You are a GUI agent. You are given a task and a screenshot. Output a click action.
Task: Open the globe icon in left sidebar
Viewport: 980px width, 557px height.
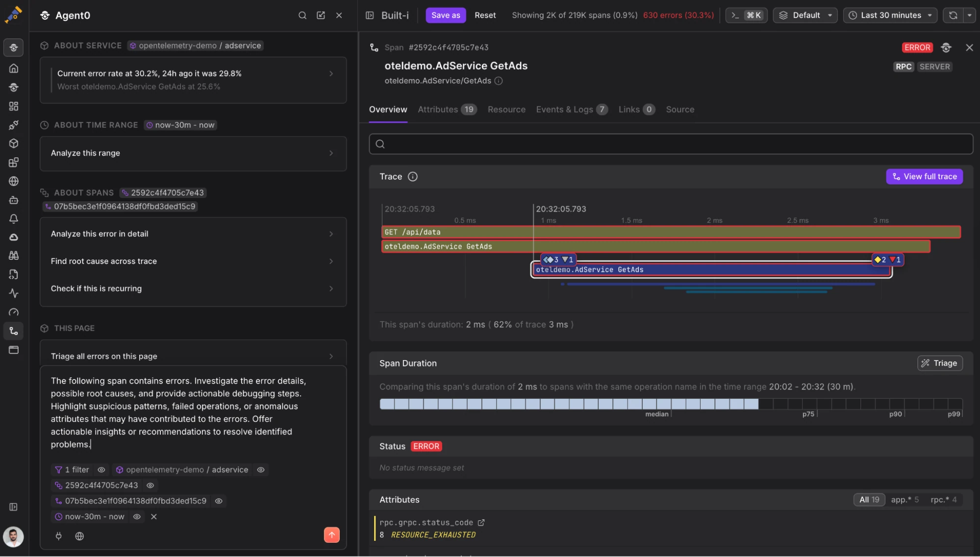click(14, 181)
